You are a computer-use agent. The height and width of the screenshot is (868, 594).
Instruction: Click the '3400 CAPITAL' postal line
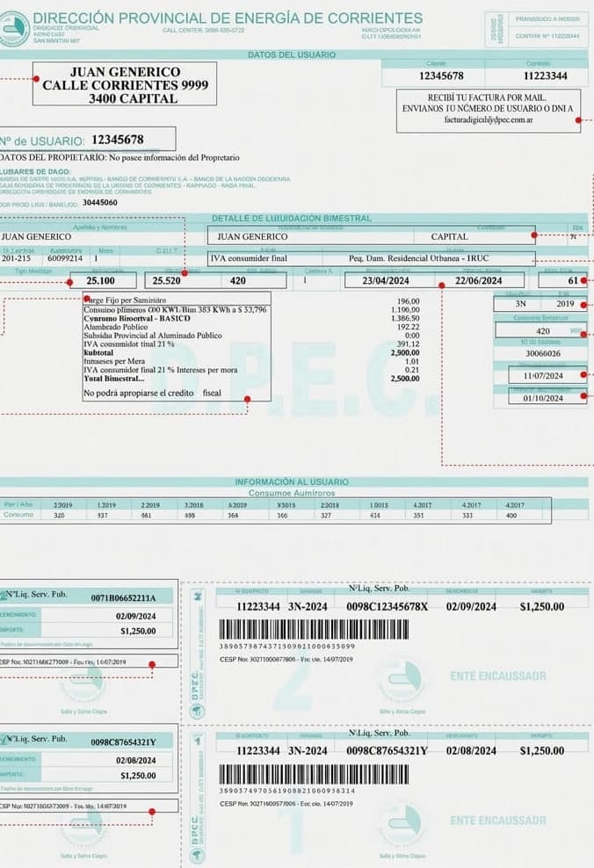click(133, 98)
